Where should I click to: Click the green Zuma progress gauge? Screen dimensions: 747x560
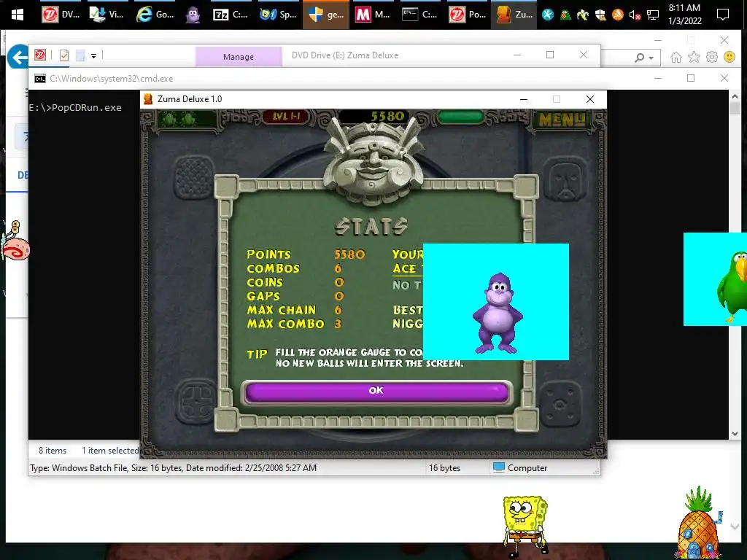[x=460, y=117]
